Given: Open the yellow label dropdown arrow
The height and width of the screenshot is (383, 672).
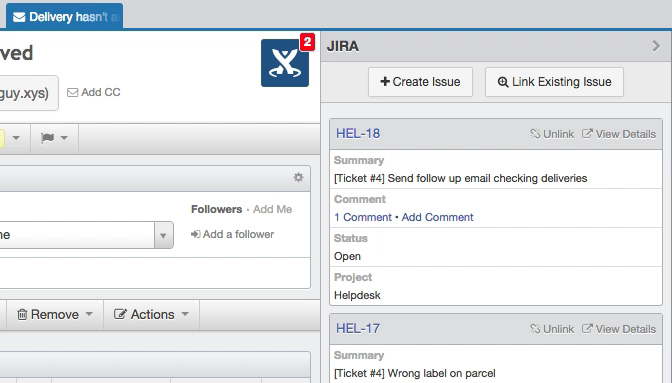Looking at the screenshot, I should click(16, 138).
